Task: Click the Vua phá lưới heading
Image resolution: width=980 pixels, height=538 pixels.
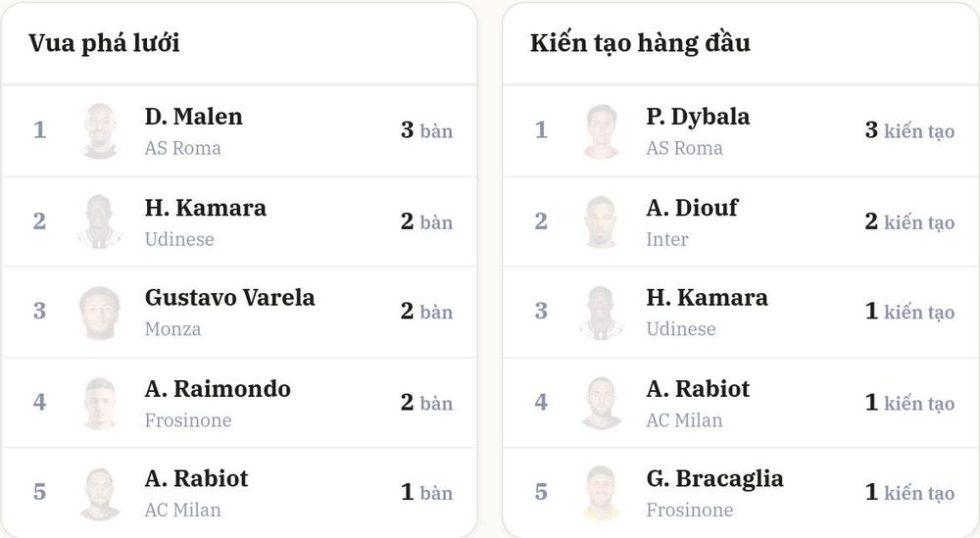Action: pyautogui.click(x=105, y=43)
